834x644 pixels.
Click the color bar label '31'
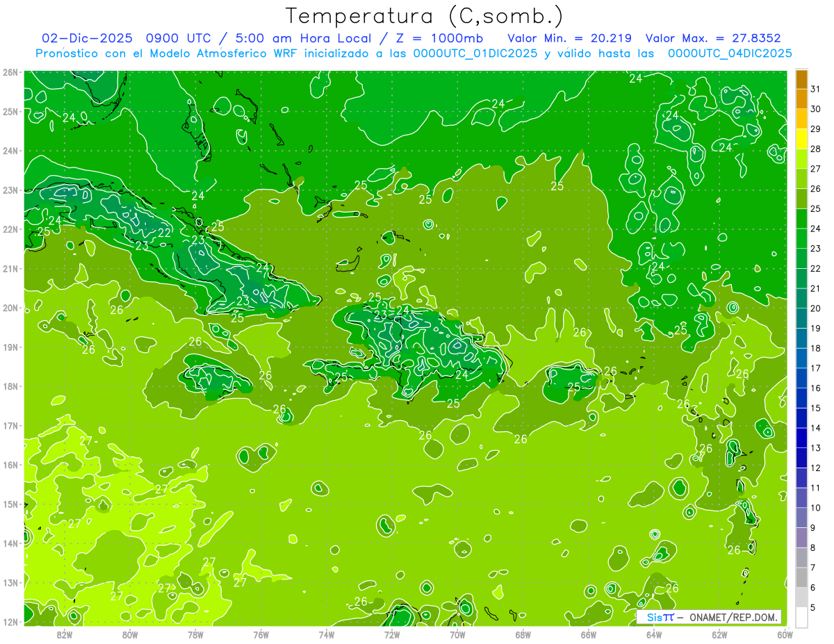tap(815, 89)
